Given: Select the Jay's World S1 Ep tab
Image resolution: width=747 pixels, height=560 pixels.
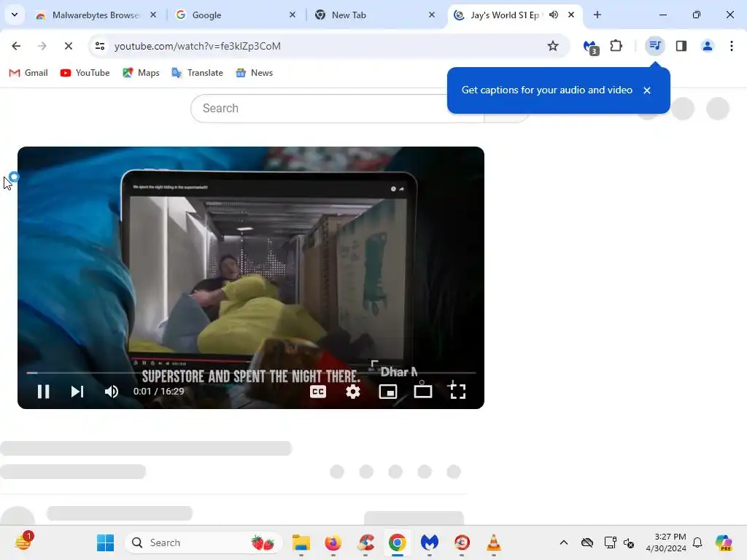Looking at the screenshot, I should tap(504, 15).
